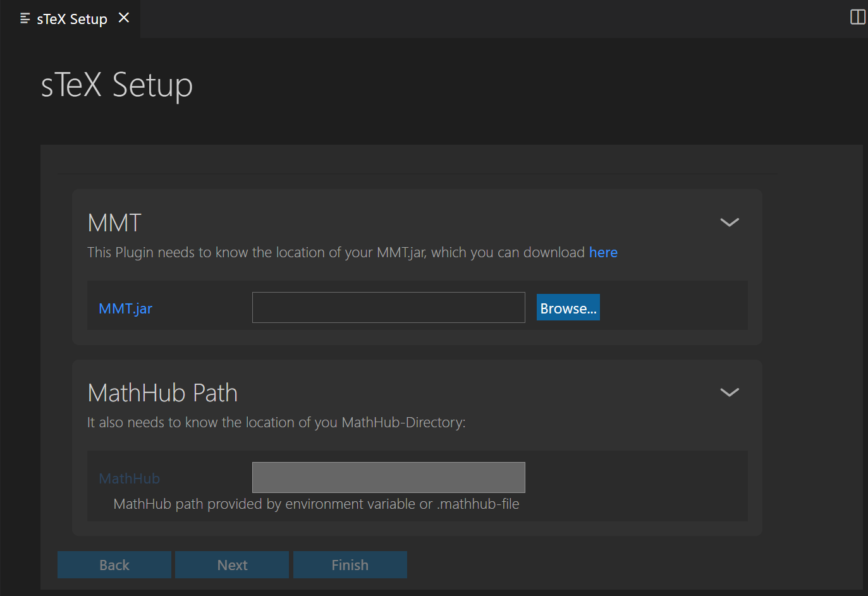Screen dimensions: 868x596
Task: Proceed with the Next button
Action: pos(232,565)
